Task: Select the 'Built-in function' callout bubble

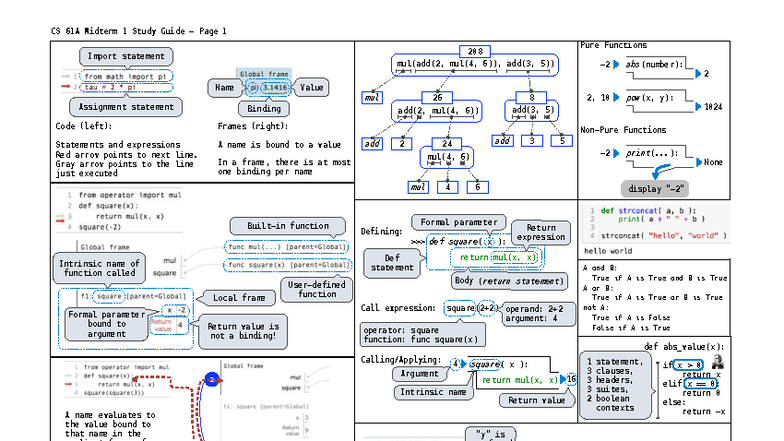Action: (288, 226)
